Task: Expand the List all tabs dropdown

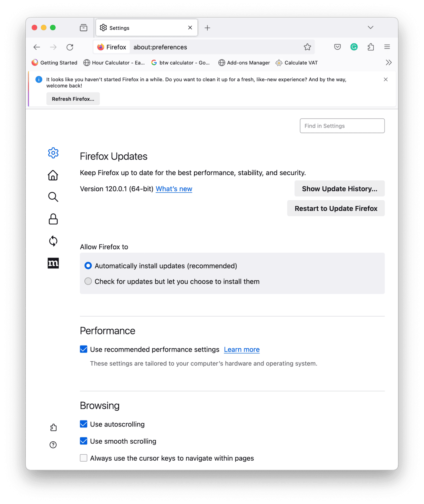Action: point(371,28)
